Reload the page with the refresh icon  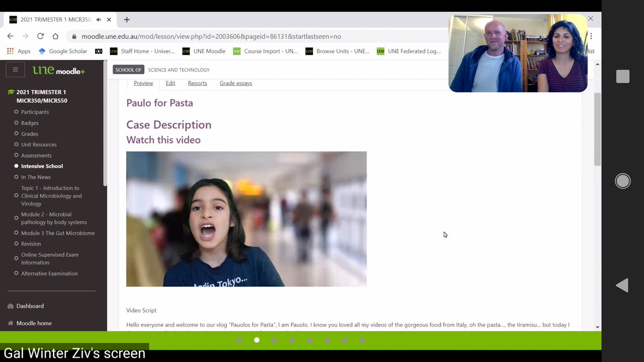[40, 36]
